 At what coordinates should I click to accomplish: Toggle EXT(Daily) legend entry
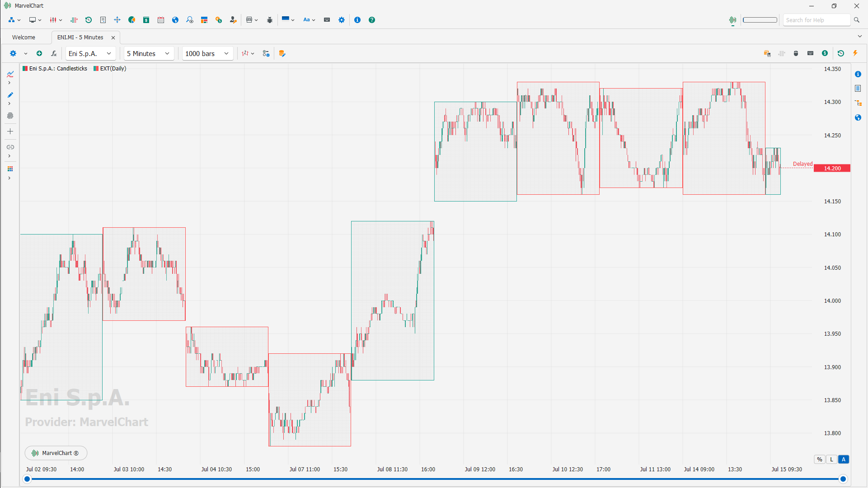(110, 69)
